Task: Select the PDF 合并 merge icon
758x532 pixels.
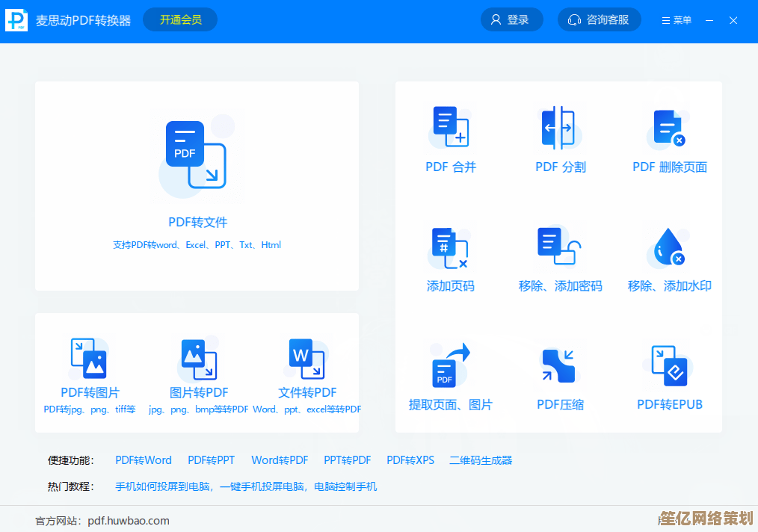Action: click(451, 127)
